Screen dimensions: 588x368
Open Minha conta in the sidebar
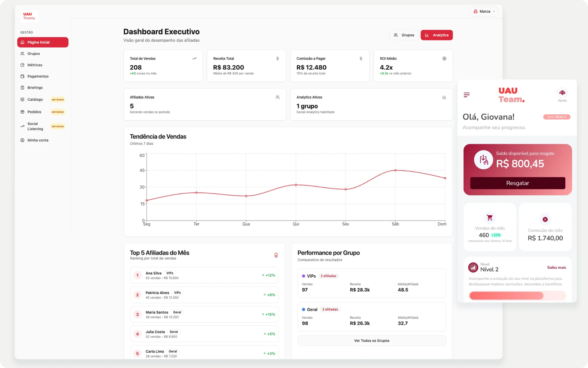click(43, 140)
